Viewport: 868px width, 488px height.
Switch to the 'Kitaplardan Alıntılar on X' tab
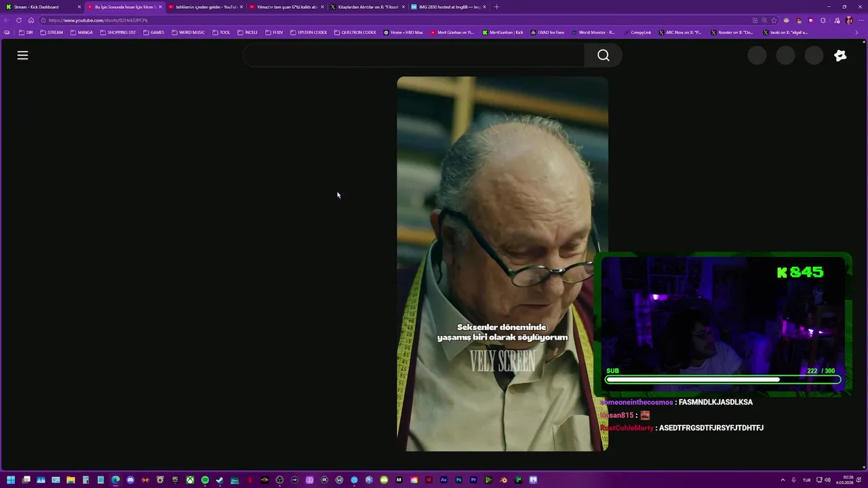367,7
